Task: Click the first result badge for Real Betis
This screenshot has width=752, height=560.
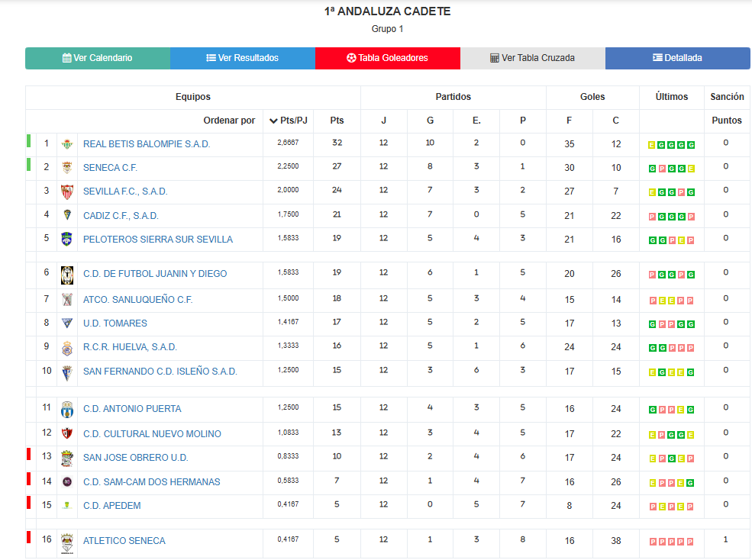Action: [651, 145]
